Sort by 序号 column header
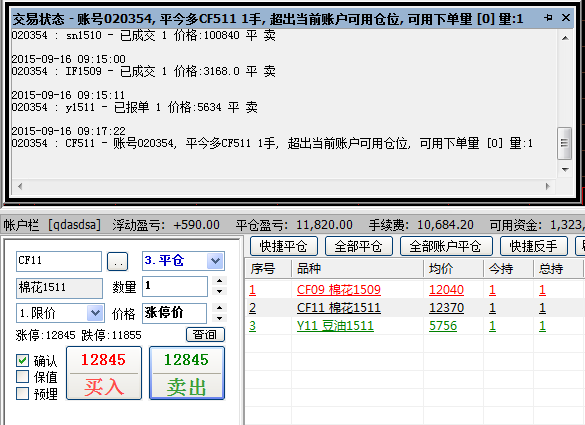This screenshot has height=425, width=585. coord(268,269)
